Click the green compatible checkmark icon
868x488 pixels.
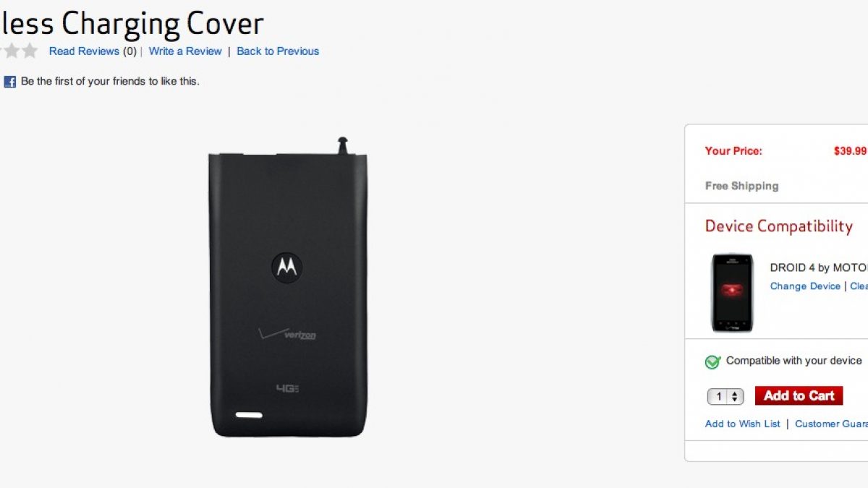(x=712, y=361)
